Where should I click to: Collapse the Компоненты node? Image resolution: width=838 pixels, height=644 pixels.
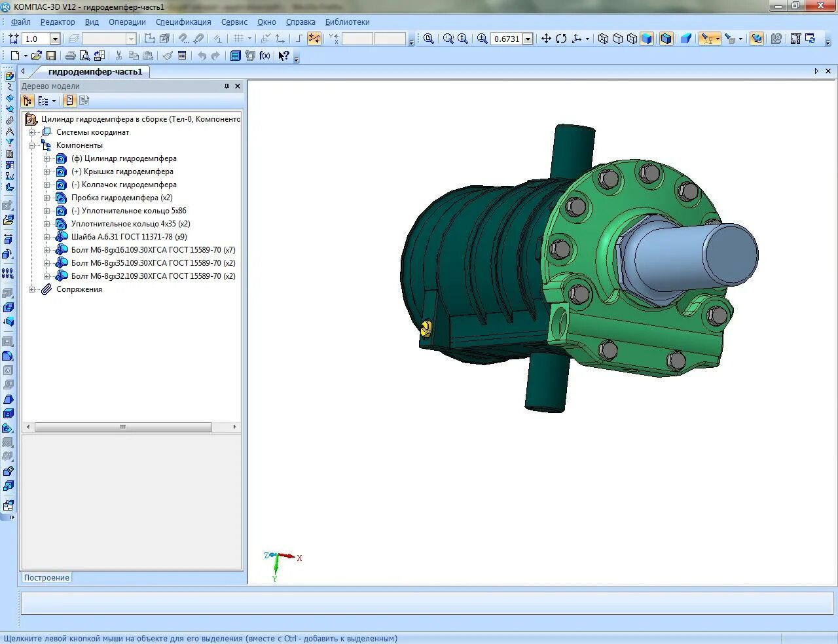pos(31,145)
